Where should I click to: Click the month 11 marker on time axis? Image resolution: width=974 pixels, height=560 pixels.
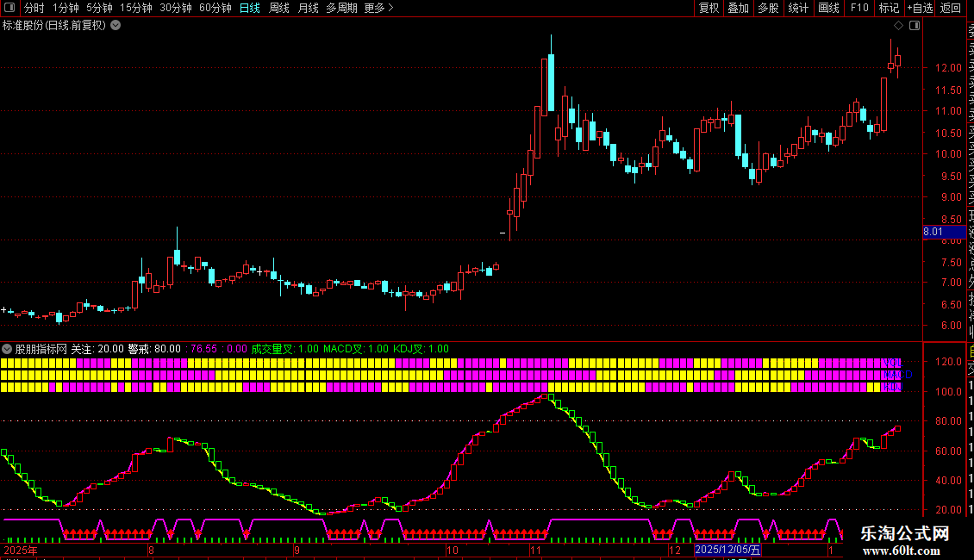[x=534, y=550]
